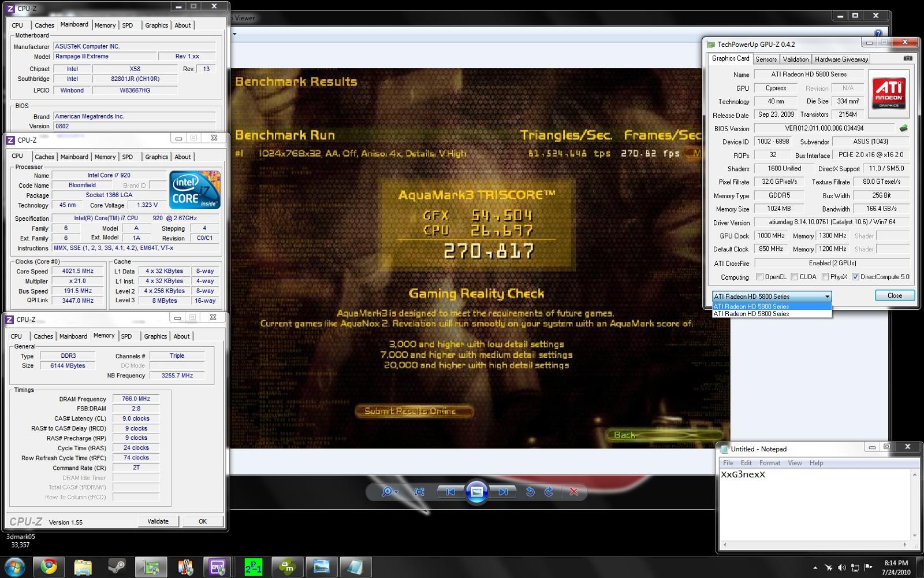Go to previous image in Photo Viewer
Viewport: 924px width, 578px height.
(x=450, y=492)
